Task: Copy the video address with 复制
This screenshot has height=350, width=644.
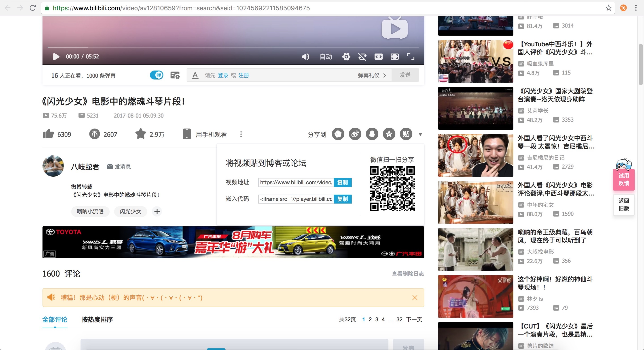Action: 343,182
